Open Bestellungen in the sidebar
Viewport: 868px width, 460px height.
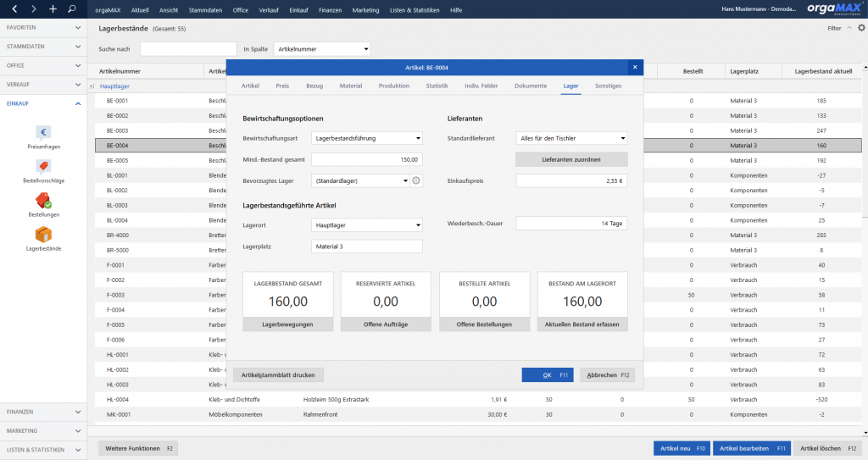tap(44, 205)
